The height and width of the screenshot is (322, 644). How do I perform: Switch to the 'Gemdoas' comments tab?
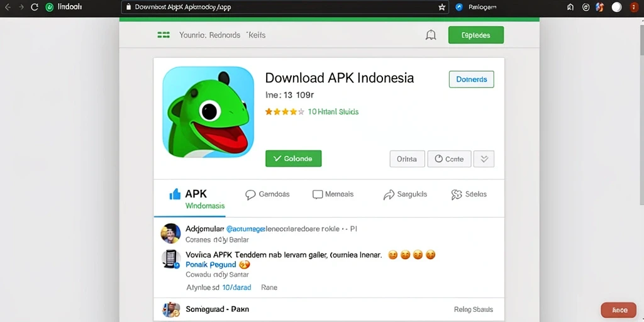click(x=267, y=194)
